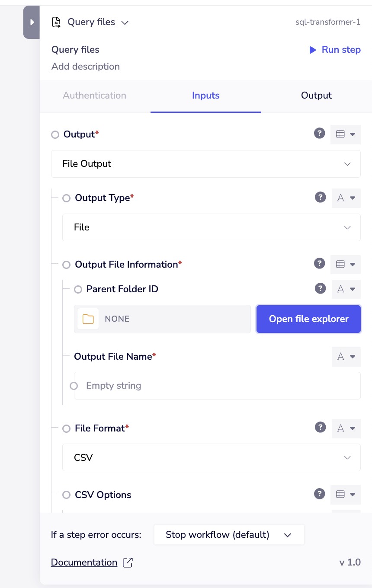372x588 pixels.
Task: Click the SQL query file icon
Action: [56, 22]
